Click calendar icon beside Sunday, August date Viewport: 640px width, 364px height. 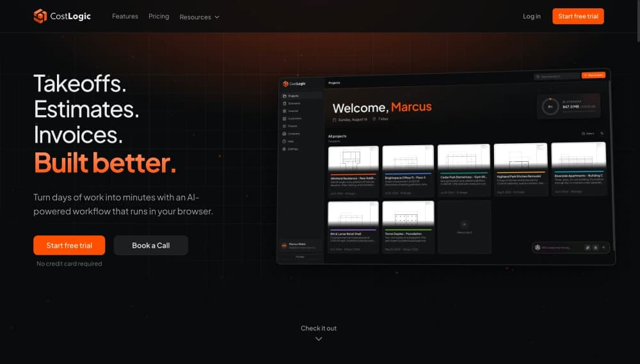pos(334,120)
